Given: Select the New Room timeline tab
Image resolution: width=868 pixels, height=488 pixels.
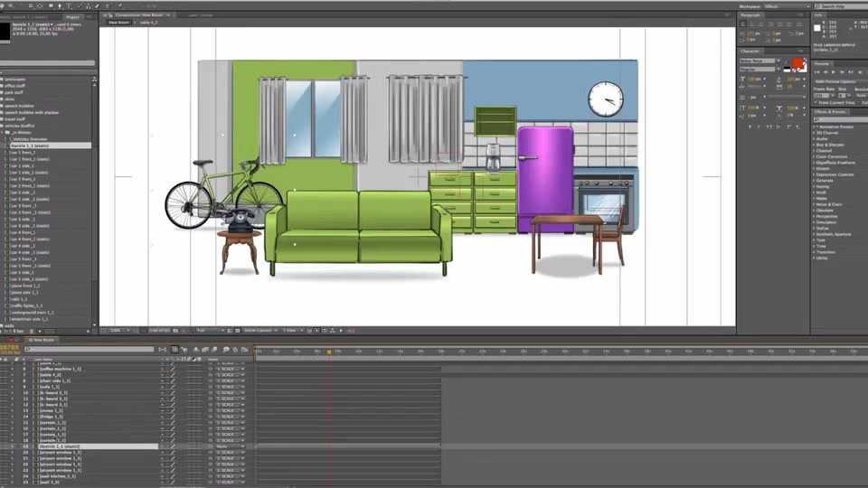Looking at the screenshot, I should (x=43, y=340).
